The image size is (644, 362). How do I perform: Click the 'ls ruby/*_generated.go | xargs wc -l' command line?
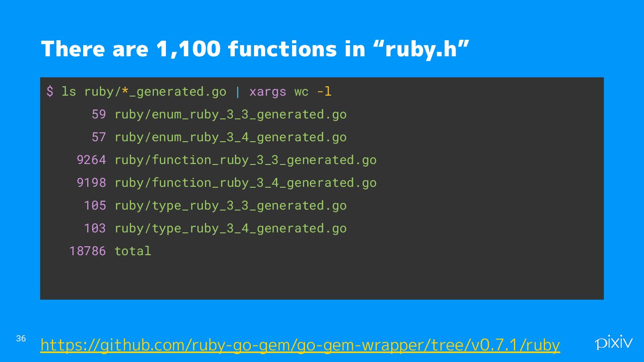(x=189, y=92)
